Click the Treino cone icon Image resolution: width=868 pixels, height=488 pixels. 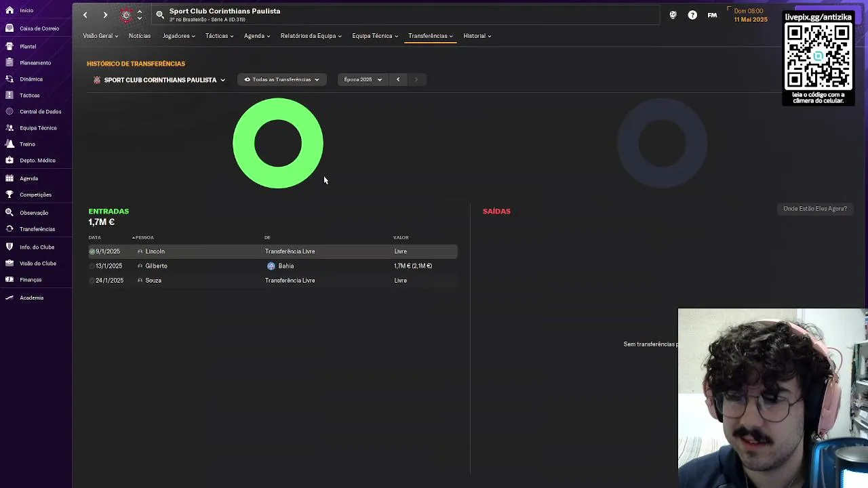coord(9,144)
